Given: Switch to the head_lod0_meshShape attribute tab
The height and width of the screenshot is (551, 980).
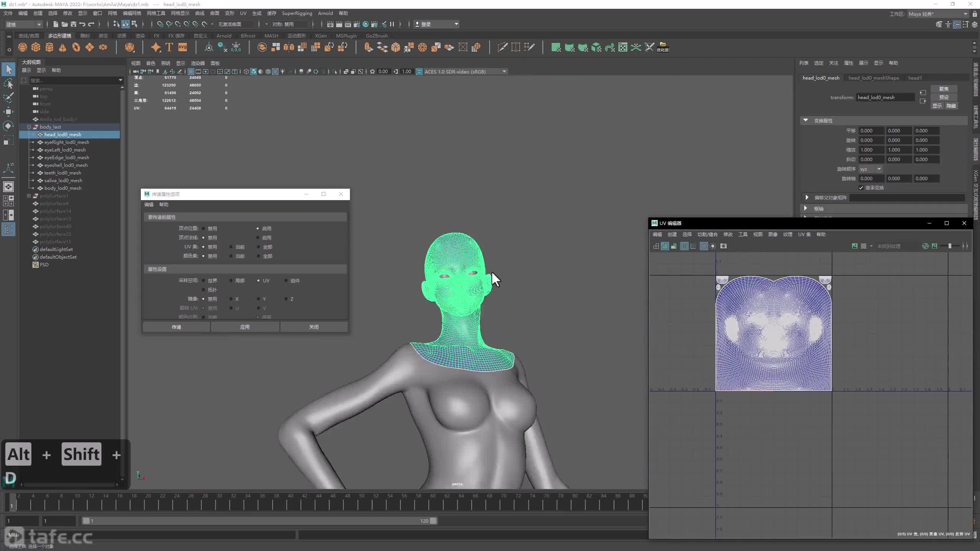Looking at the screenshot, I should point(874,78).
